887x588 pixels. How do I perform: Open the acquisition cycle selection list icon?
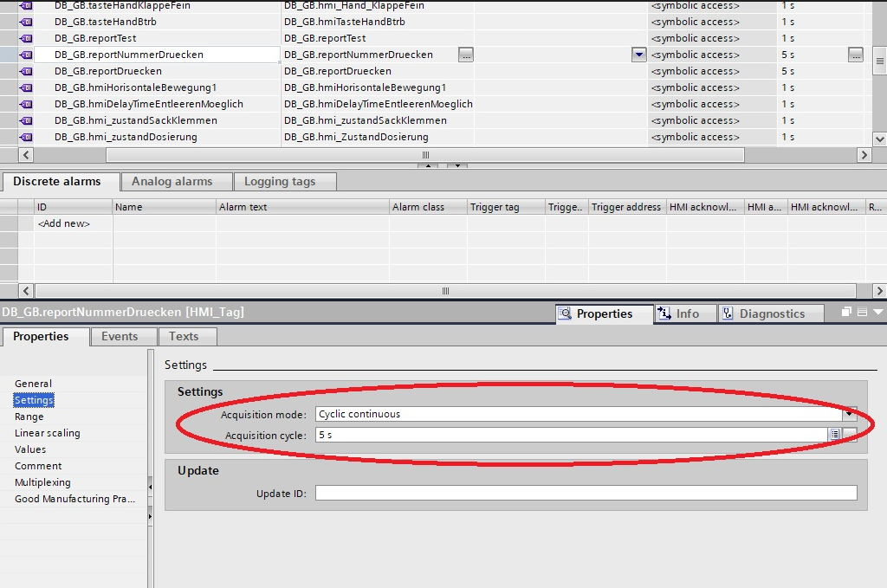pos(835,434)
